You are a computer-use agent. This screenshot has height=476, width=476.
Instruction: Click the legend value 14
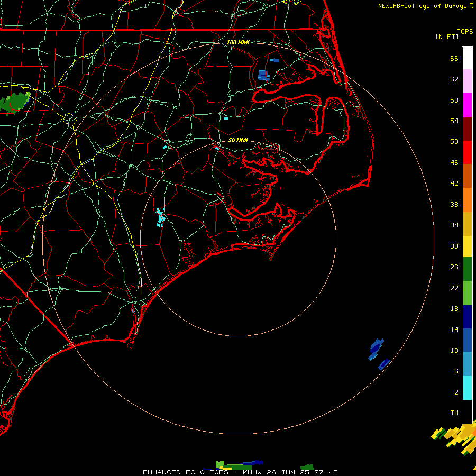click(454, 329)
